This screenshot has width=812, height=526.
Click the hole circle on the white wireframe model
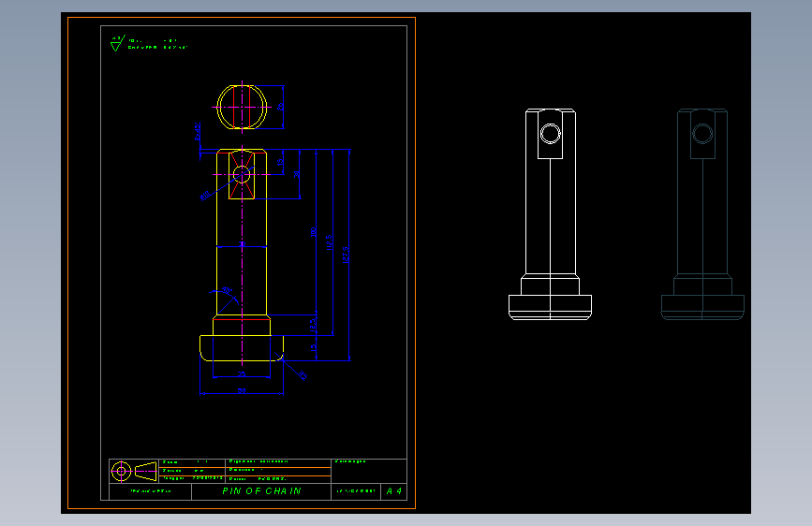(550, 134)
